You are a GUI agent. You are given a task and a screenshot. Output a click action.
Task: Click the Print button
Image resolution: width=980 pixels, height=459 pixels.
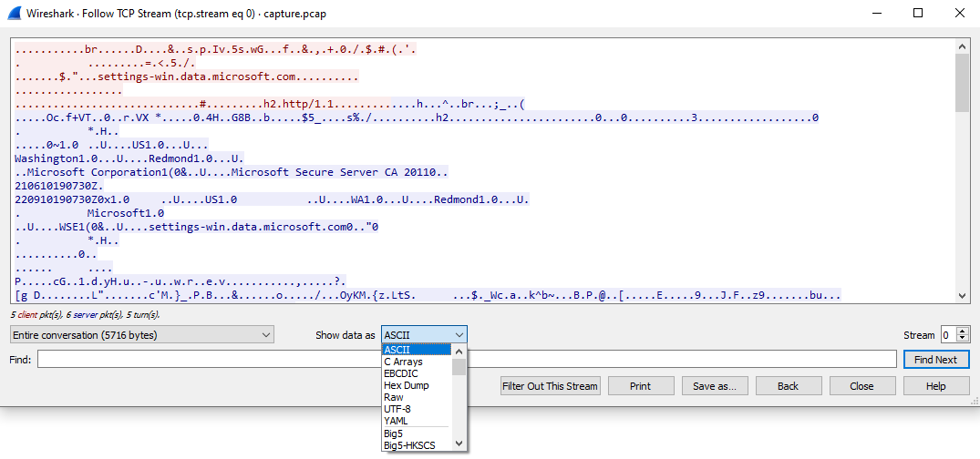point(640,386)
